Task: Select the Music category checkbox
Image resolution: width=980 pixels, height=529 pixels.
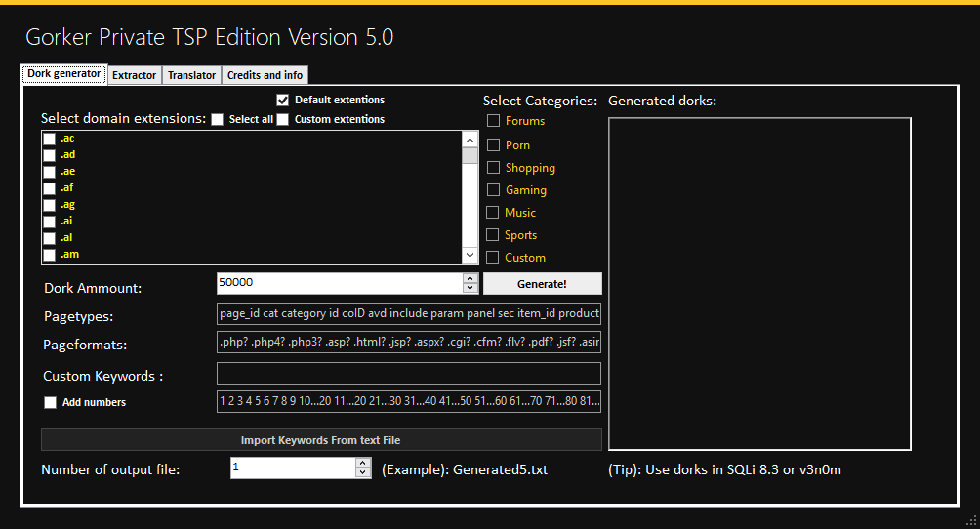Action: (493, 212)
